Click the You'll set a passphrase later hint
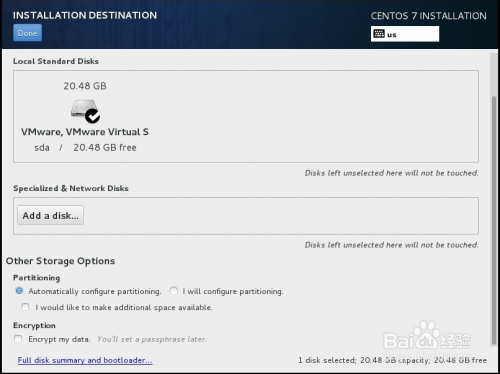This screenshot has height=374, width=500. [152, 339]
